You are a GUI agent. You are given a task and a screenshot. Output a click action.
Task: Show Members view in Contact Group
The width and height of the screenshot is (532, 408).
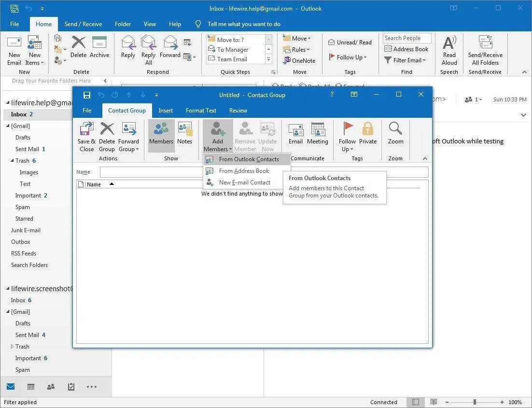coord(161,135)
